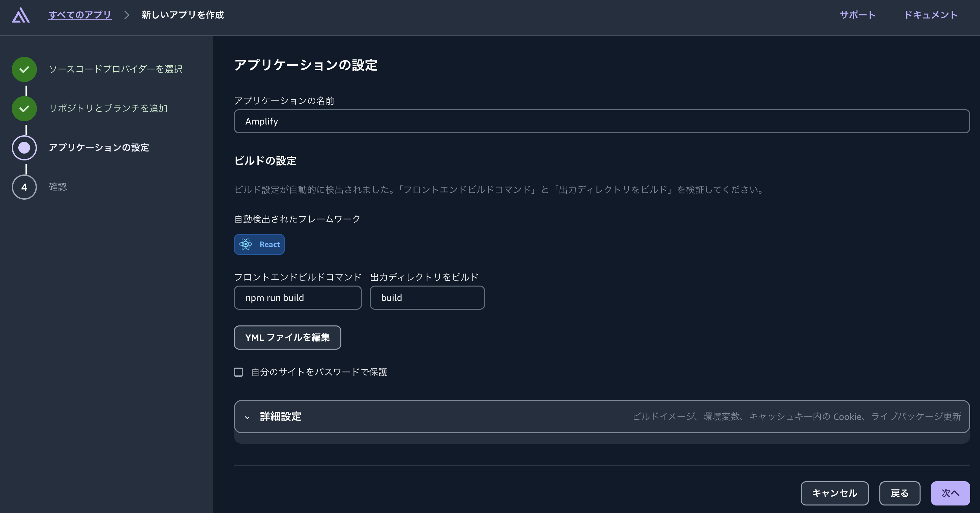Viewport: 980px width, 513px height.
Task: Select the React framework badge
Action: (x=259, y=244)
